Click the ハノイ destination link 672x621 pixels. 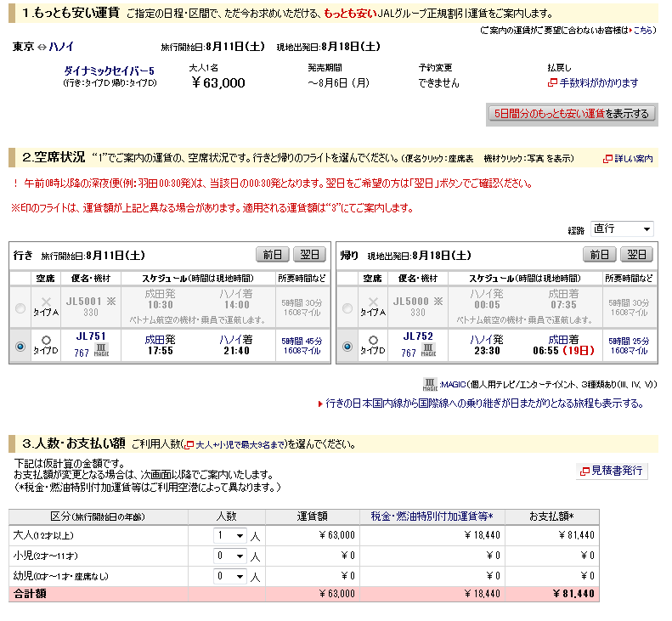(61, 46)
